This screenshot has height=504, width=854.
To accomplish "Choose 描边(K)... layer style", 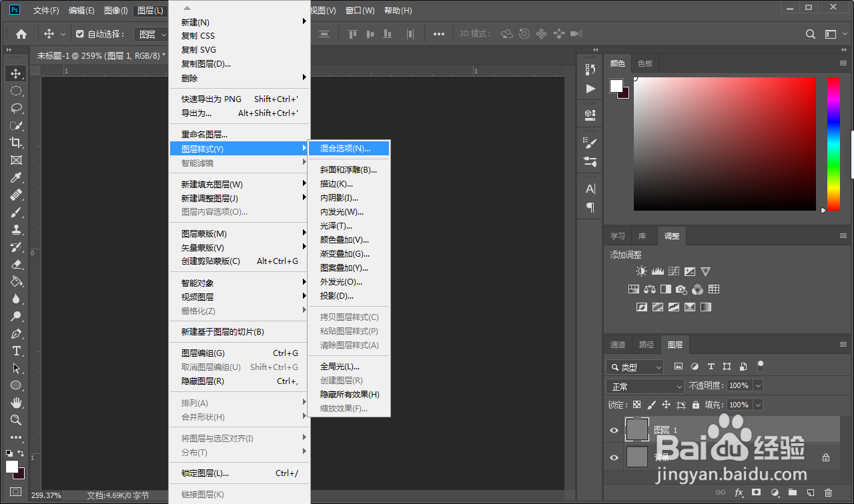I will click(x=349, y=184).
